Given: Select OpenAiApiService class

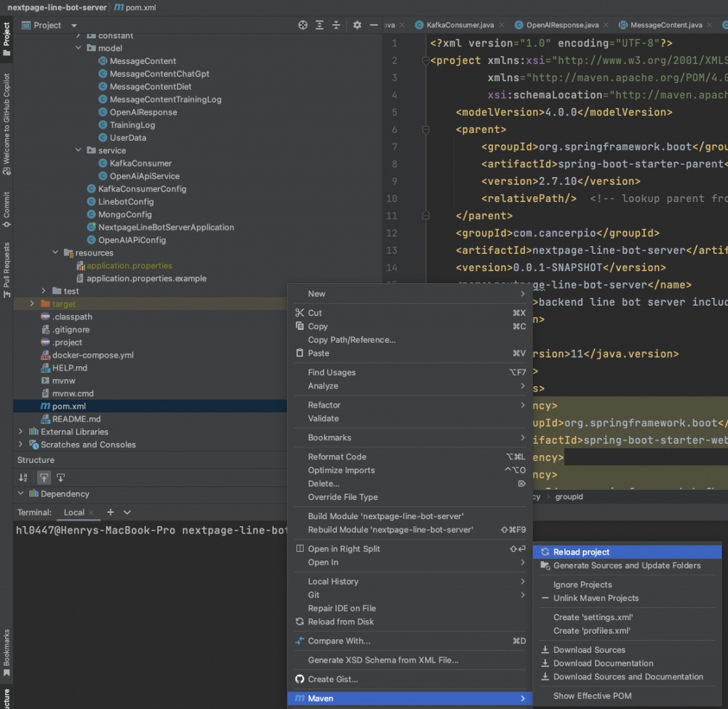Looking at the screenshot, I should (144, 176).
